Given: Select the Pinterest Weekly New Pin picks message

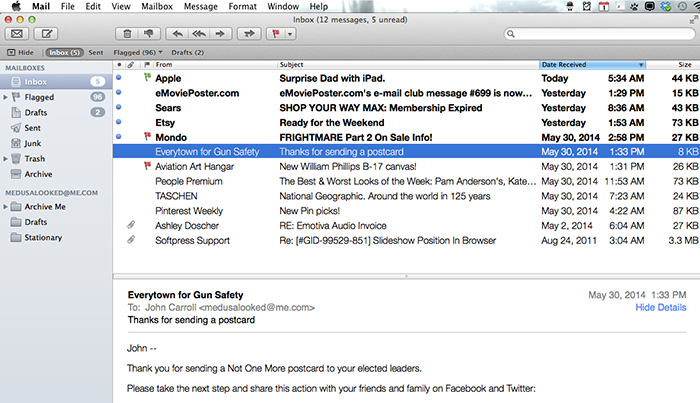Looking at the screenshot, I should coord(406,211).
